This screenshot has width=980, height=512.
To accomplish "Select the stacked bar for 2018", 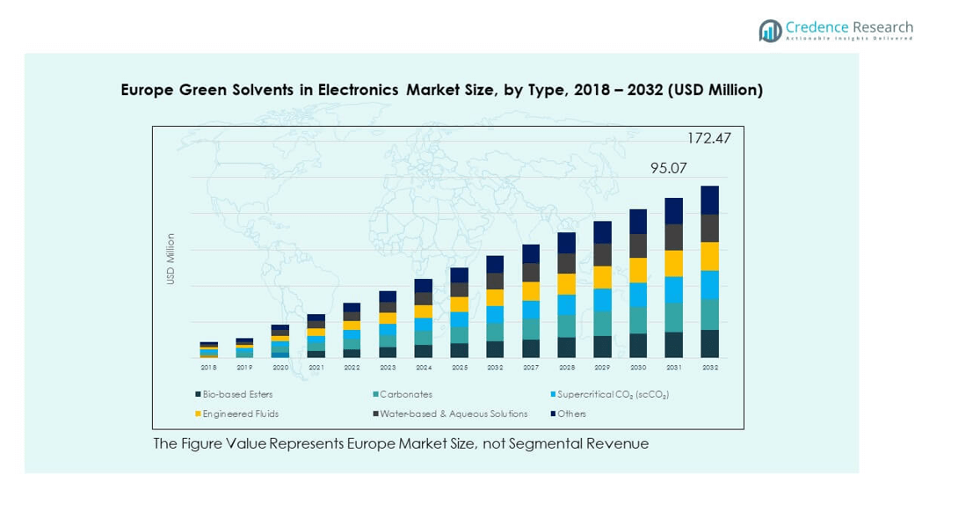I will coord(209,350).
